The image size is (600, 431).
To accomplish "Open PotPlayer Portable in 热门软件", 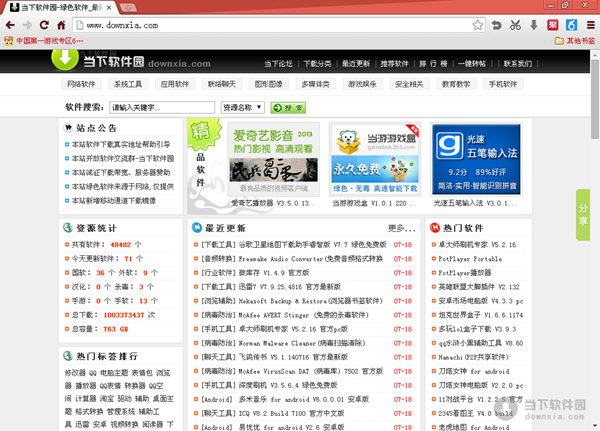I will click(470, 259).
